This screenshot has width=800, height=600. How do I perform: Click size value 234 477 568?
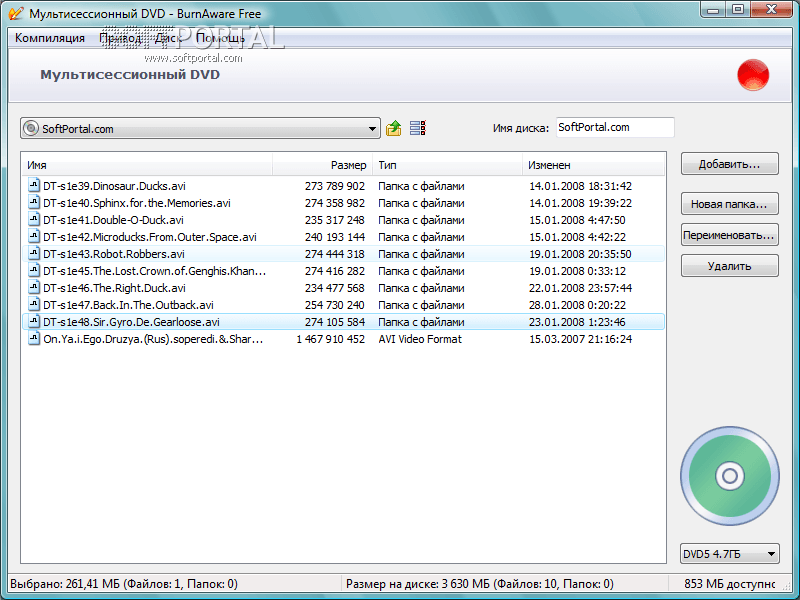point(335,288)
